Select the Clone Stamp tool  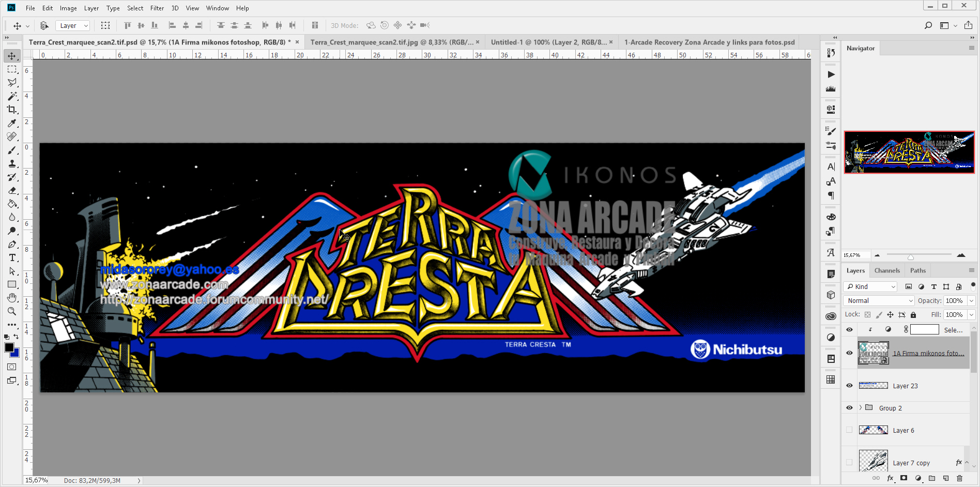pos(12,164)
